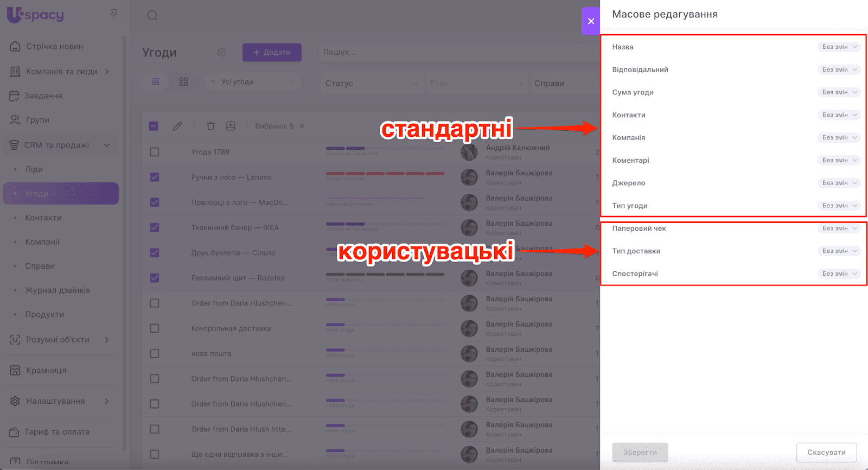The height and width of the screenshot is (470, 868).
Task: Open the global search magnifier icon
Action: click(152, 15)
